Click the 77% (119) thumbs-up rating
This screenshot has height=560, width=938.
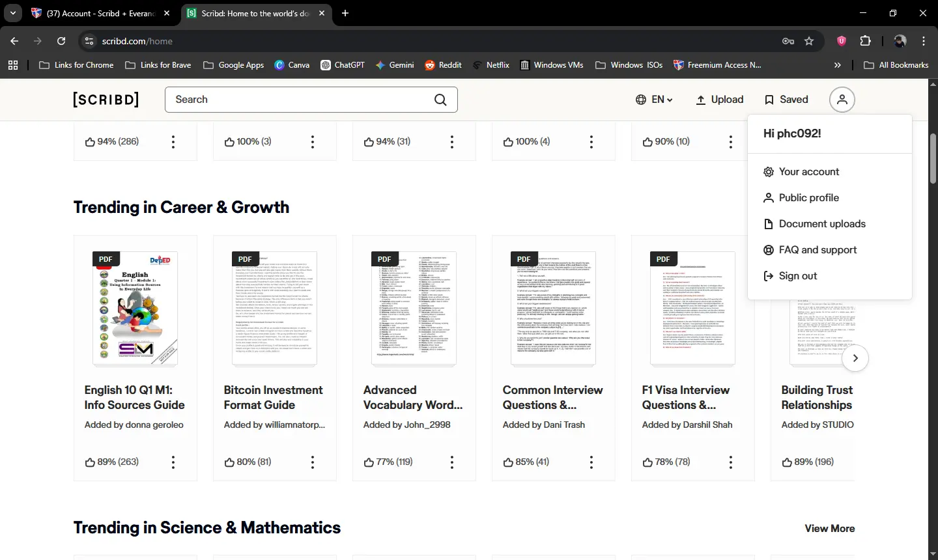388,462
